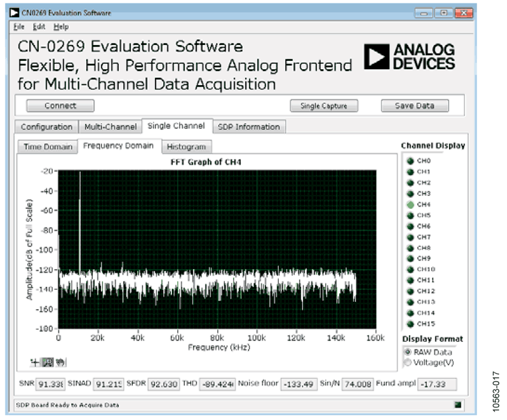The width and height of the screenshot is (507, 420).
Task: Select the graph cursor crosshair tool
Action: point(34,363)
